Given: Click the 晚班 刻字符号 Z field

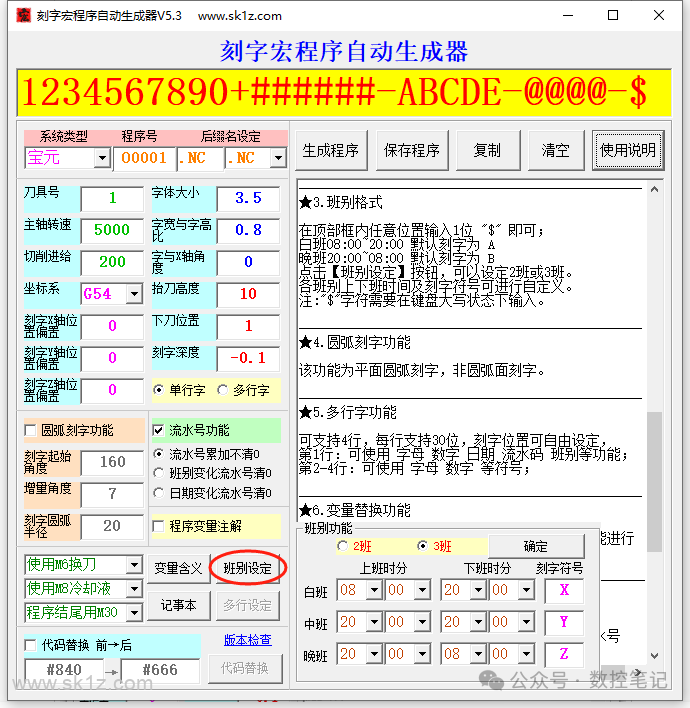Looking at the screenshot, I should coord(564,654).
